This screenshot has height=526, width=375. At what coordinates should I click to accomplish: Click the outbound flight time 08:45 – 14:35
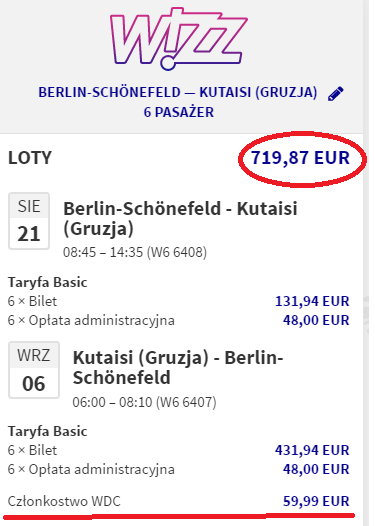pyautogui.click(x=103, y=252)
